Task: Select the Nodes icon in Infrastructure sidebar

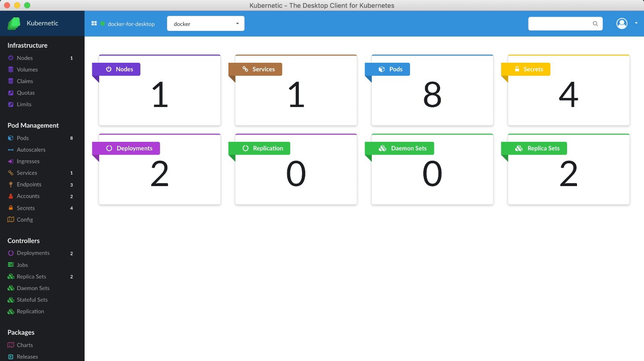Action: (x=10, y=58)
